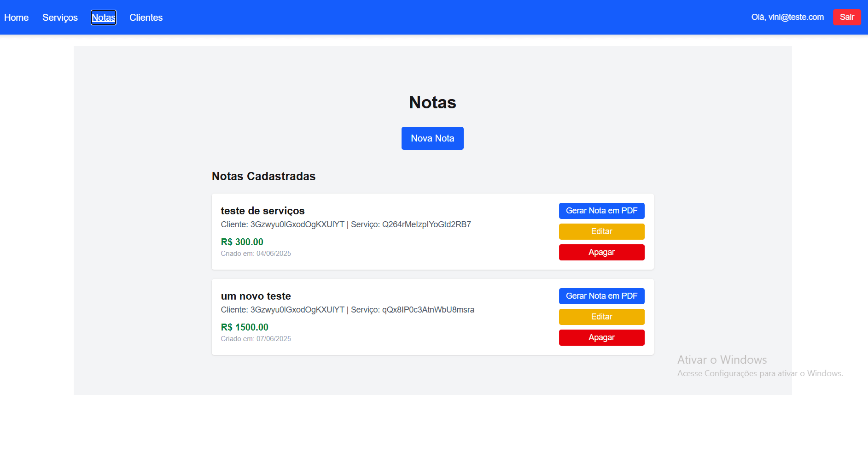Select the 'Notas Cadastradas' heading
This screenshot has width=868, height=472.
[x=263, y=176]
